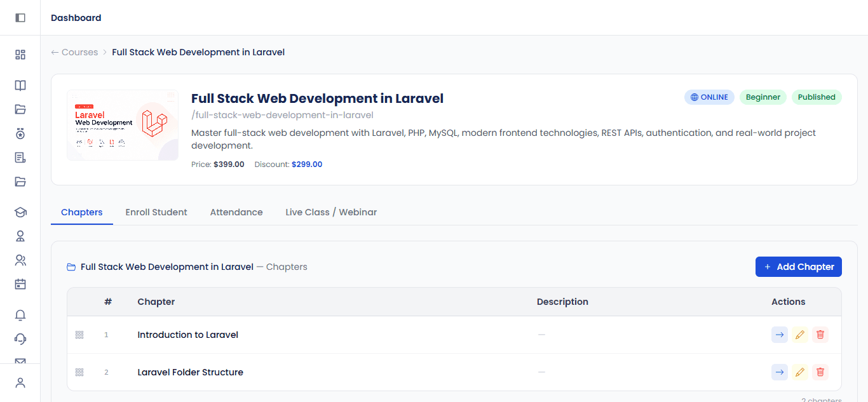
Task: Open the profile icon at sidebar bottom
Action: (x=20, y=383)
